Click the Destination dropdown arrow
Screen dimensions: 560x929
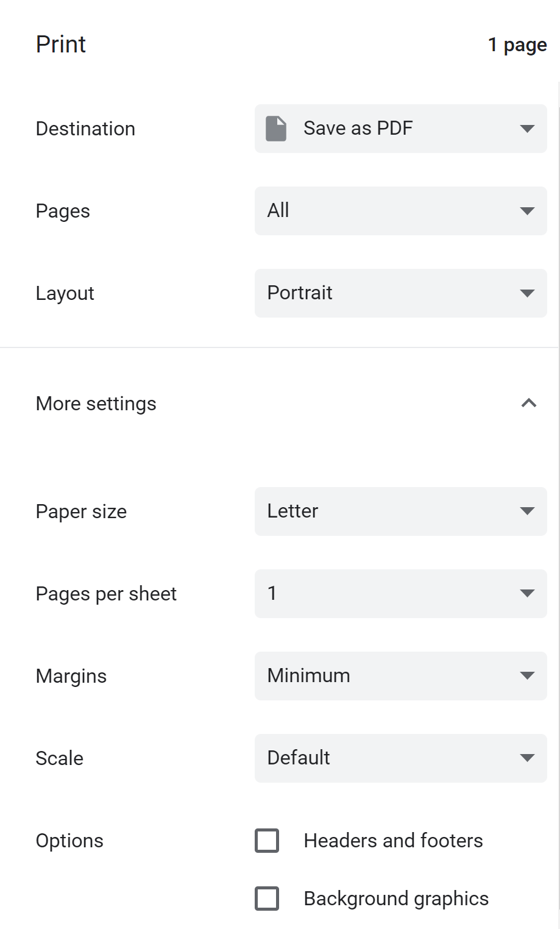527,129
